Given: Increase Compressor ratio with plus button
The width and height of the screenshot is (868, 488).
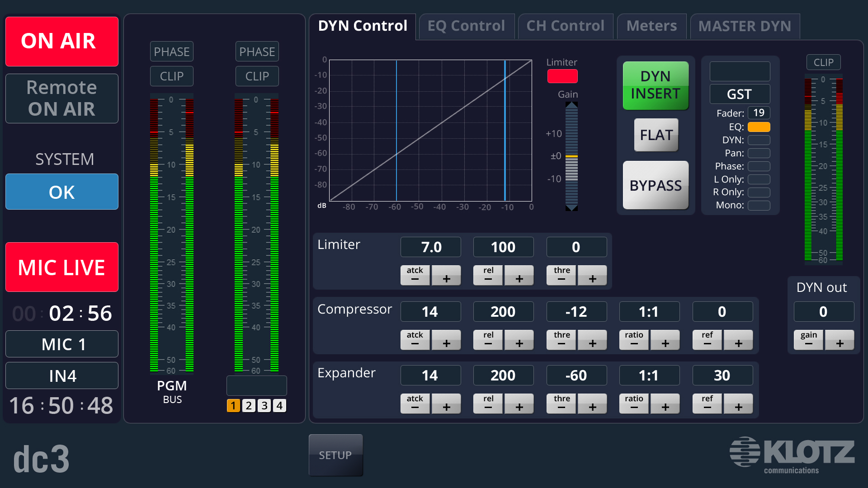Looking at the screenshot, I should [665, 340].
